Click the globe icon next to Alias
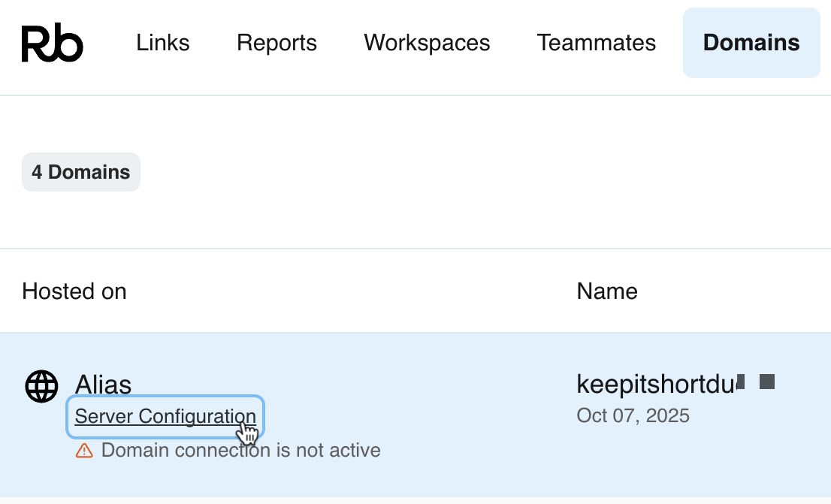The height and width of the screenshot is (504, 831). (x=41, y=386)
